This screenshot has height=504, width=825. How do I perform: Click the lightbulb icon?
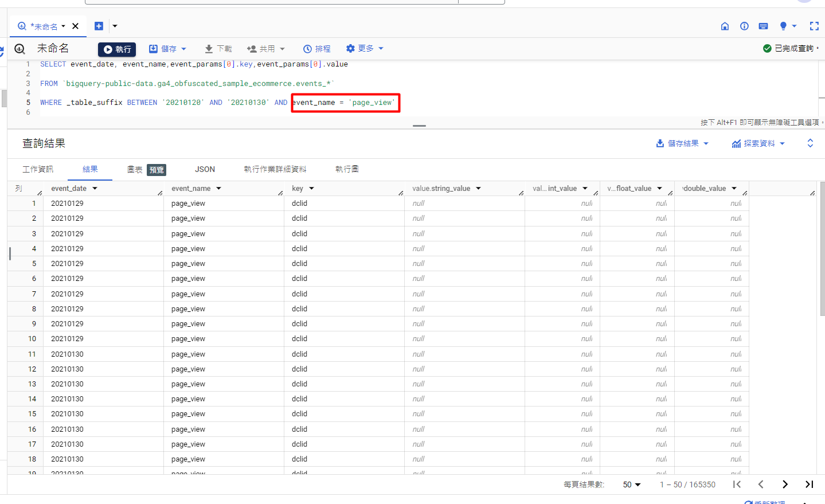point(783,26)
